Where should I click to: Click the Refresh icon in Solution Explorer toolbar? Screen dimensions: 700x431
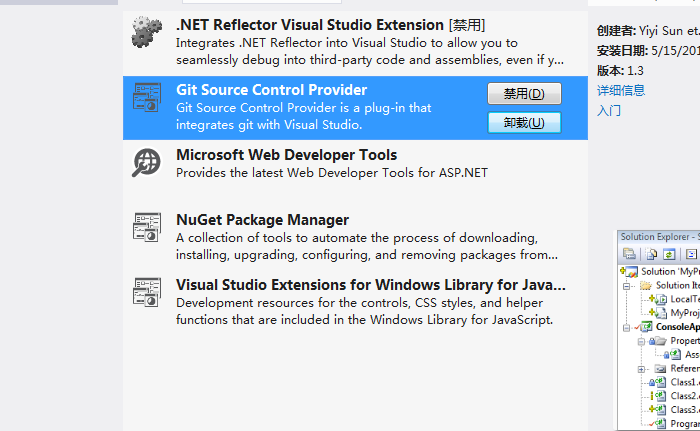[669, 254]
